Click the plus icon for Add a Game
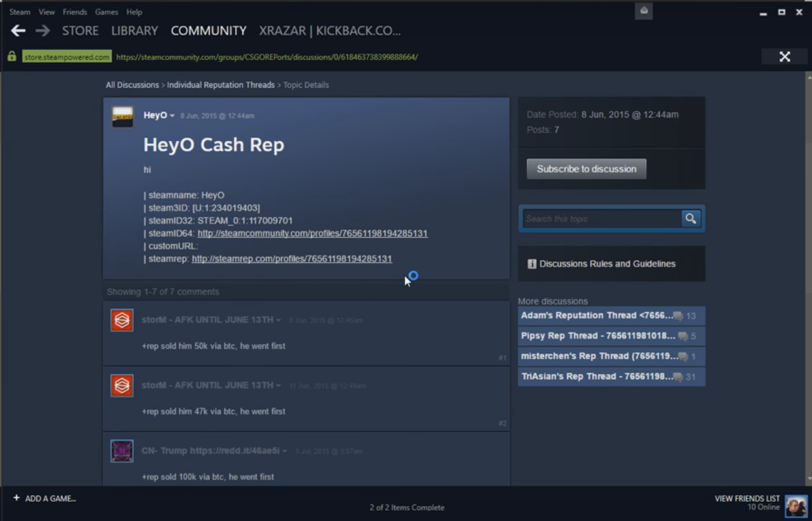 17,498
